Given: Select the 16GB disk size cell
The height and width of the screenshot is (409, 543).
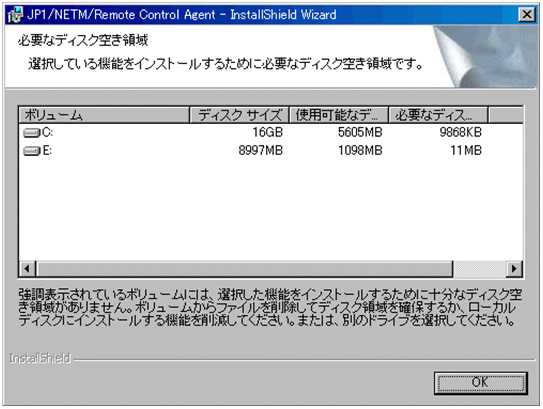Looking at the screenshot, I should pos(267,132).
